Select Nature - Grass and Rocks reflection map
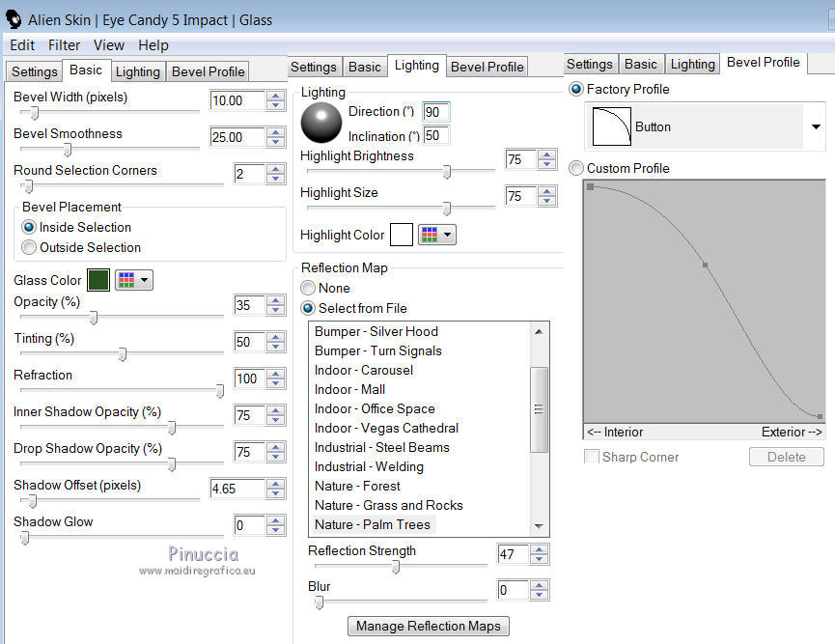This screenshot has height=644, width=835. pyautogui.click(x=389, y=505)
